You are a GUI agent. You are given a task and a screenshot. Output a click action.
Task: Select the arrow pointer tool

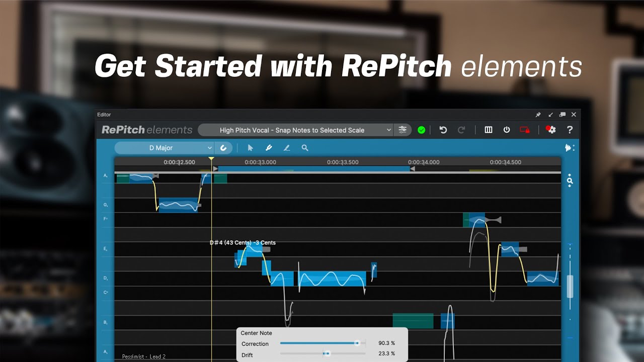tap(251, 148)
